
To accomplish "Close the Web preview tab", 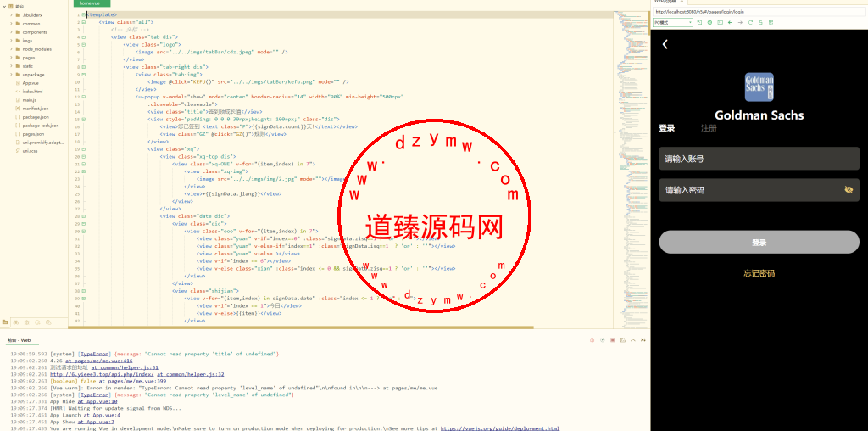I will (x=682, y=1).
